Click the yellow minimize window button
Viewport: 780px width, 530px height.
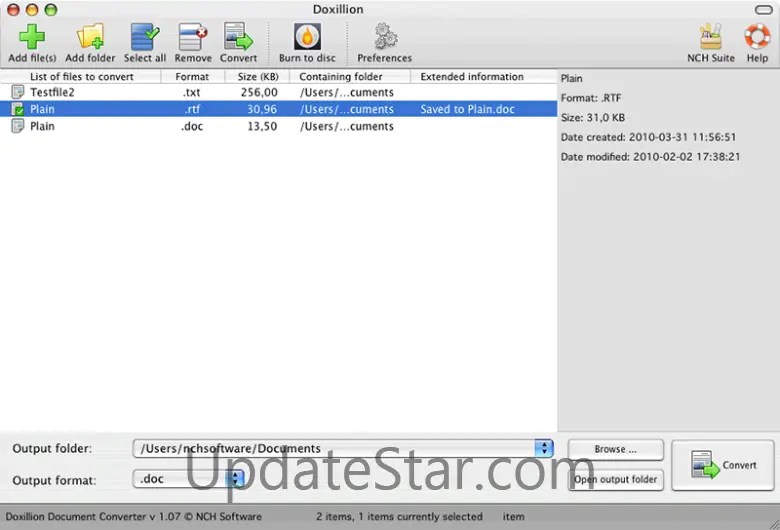[x=32, y=9]
